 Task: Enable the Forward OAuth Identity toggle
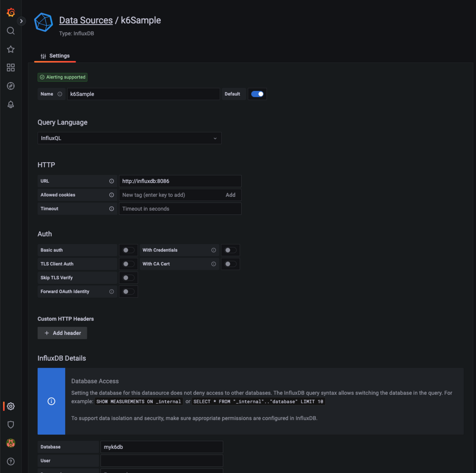(128, 292)
